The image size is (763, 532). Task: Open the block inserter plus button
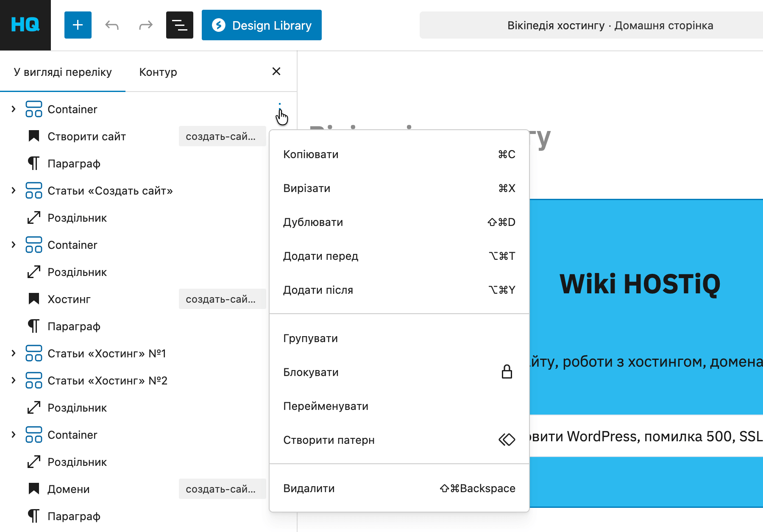78,25
